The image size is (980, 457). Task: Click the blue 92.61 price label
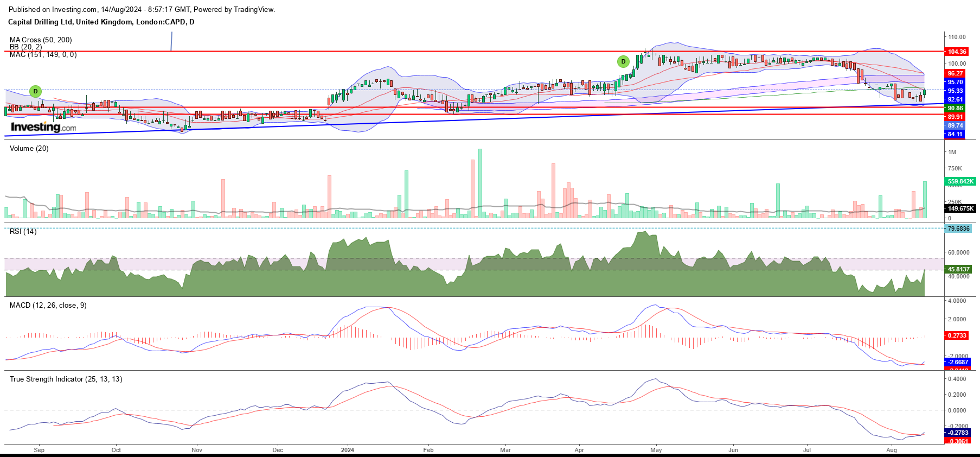pos(955,99)
